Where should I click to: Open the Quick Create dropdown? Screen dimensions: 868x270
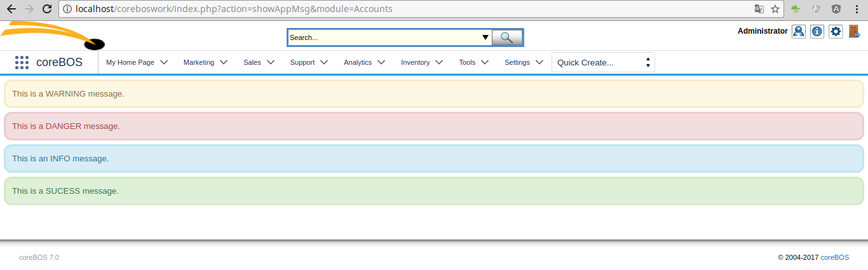[x=603, y=62]
